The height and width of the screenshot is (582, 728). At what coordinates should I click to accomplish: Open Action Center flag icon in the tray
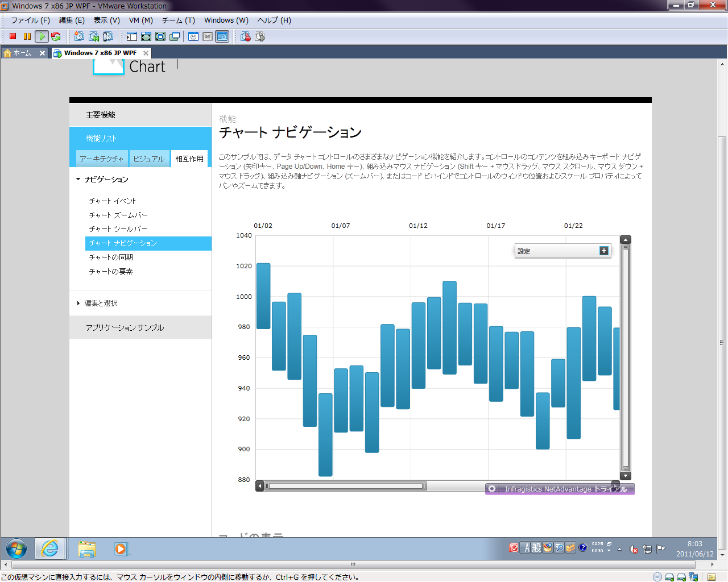coord(660,549)
